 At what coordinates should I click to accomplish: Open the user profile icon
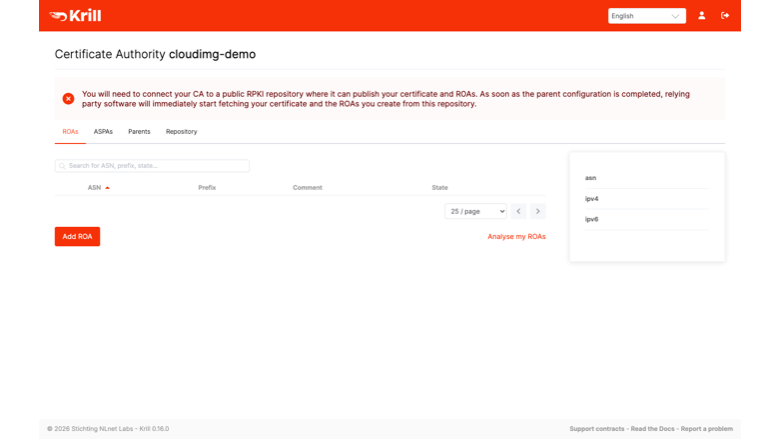[x=701, y=15]
